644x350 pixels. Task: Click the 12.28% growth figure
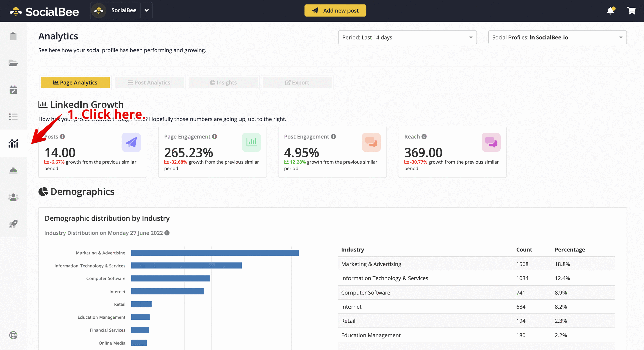(x=298, y=162)
